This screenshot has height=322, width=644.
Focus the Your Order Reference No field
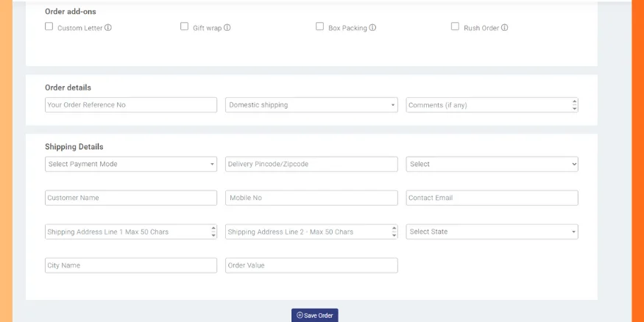tap(131, 104)
